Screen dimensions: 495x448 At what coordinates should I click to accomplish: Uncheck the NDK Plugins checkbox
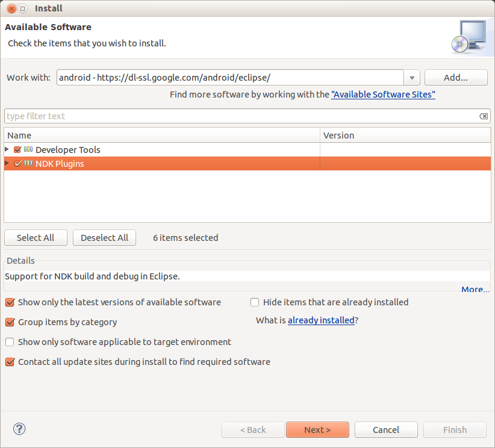(x=17, y=163)
